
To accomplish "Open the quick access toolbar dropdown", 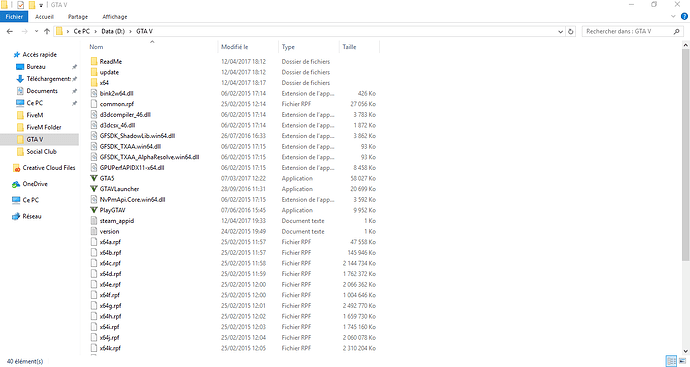I will pos(41,5).
